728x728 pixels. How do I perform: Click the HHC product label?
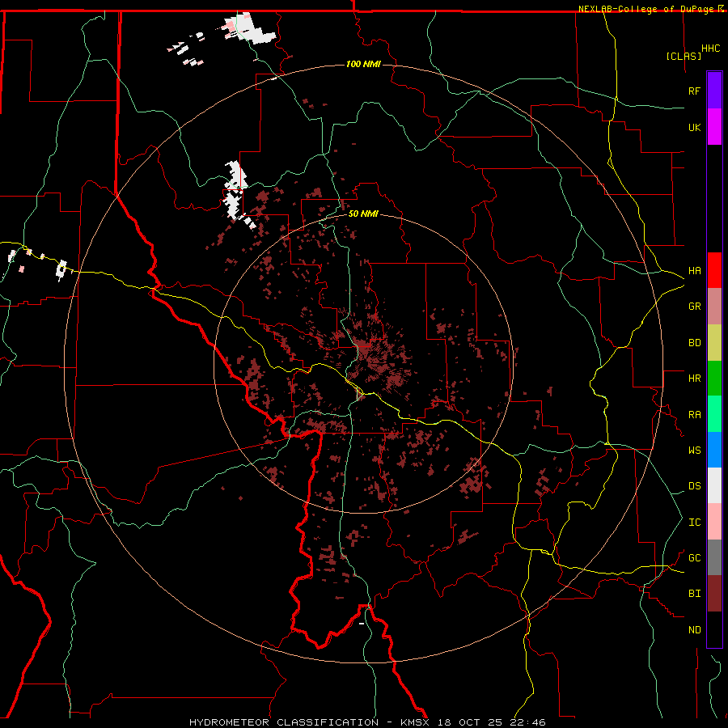(x=711, y=49)
